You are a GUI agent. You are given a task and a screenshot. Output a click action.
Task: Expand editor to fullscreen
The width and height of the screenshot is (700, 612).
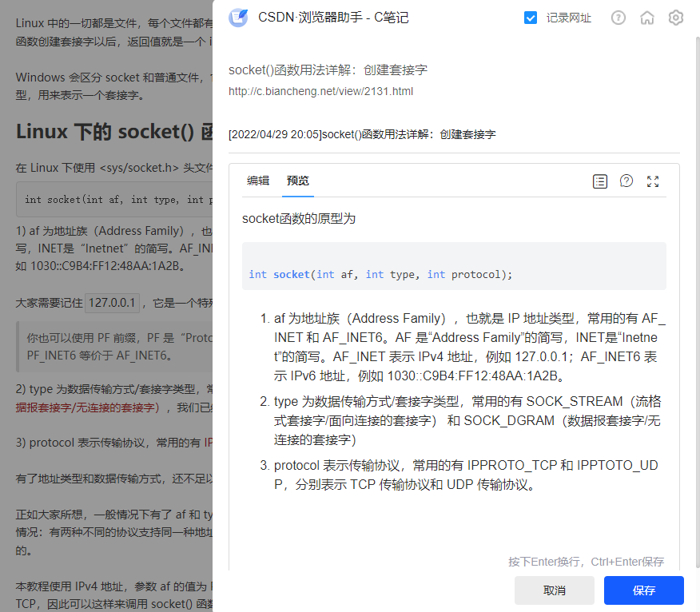653,181
